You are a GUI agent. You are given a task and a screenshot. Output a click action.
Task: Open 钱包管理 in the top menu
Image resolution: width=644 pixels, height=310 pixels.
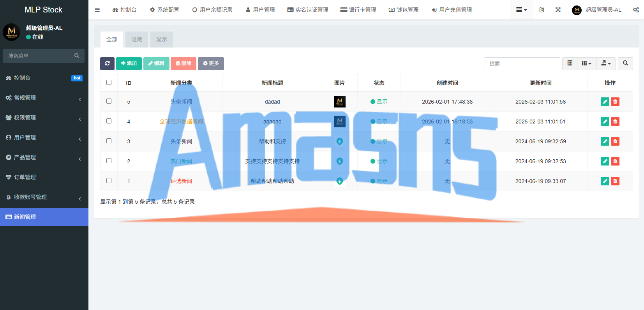pos(404,10)
